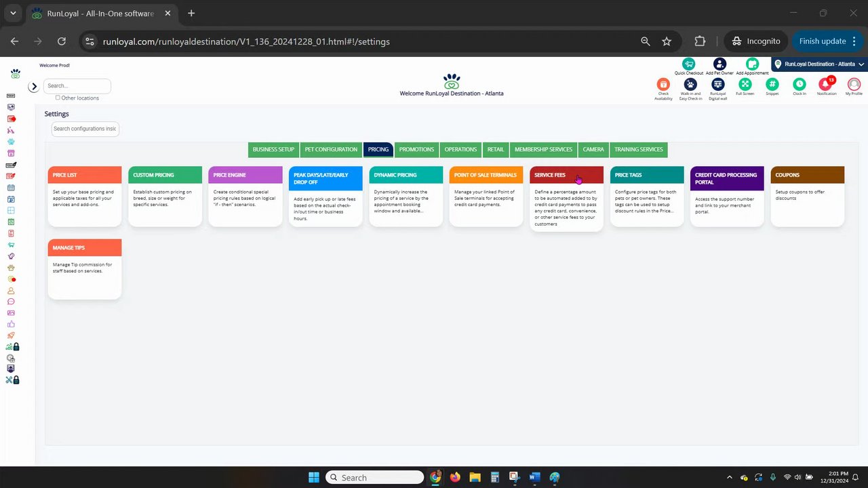
Task: Open RunLoyal Destination - Atlanta location dropdown
Action: (x=820, y=64)
